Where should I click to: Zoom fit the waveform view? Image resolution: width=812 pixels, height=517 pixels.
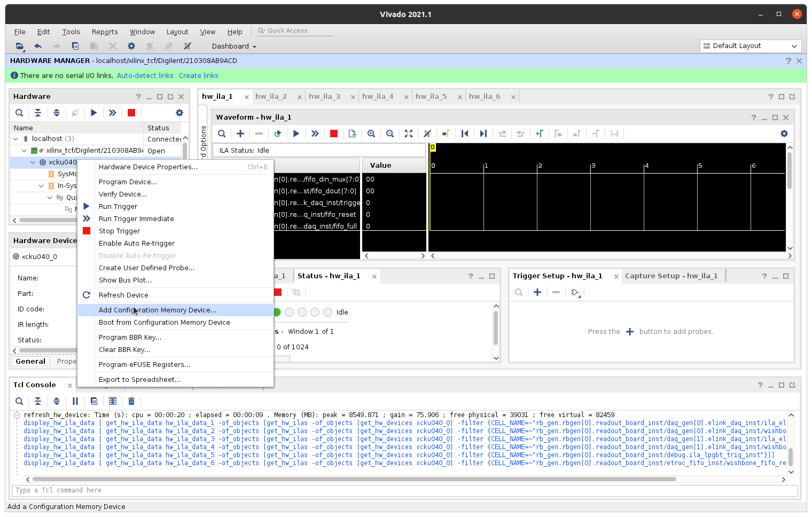click(x=409, y=134)
